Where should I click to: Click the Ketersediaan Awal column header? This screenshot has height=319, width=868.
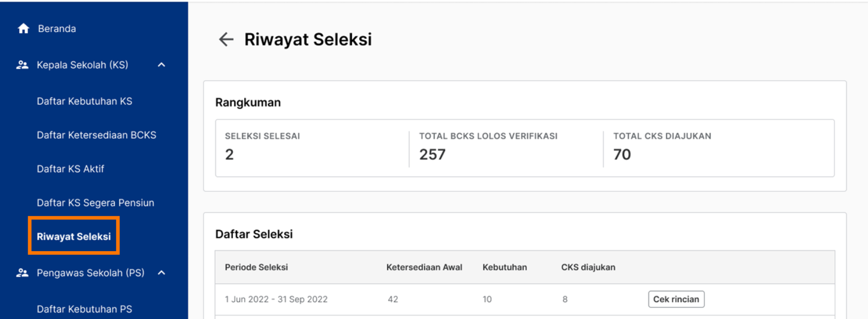tap(424, 267)
